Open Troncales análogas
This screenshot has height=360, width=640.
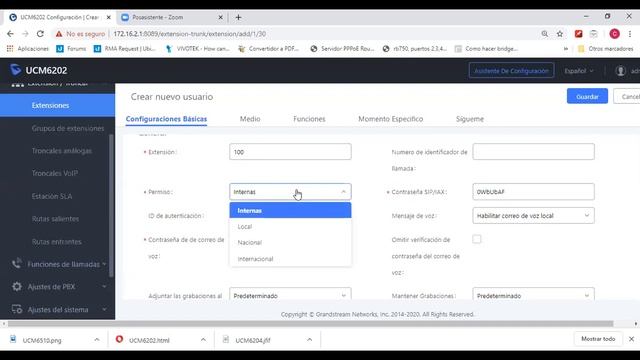pyautogui.click(x=62, y=151)
